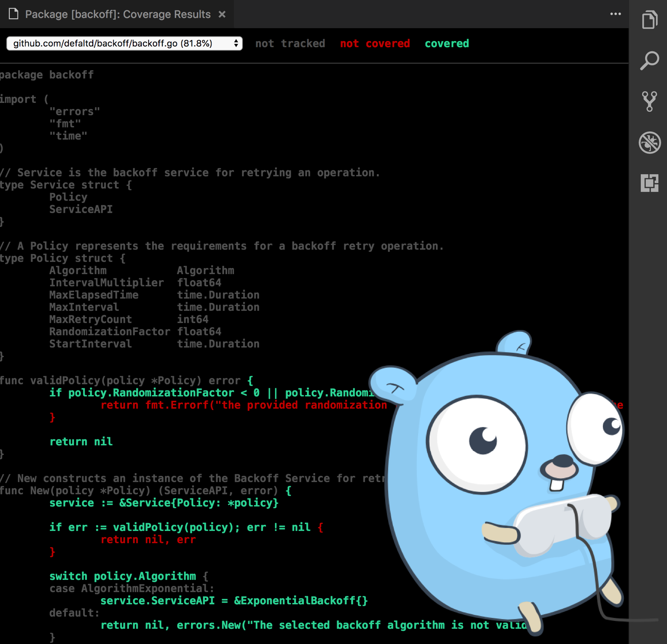Click 'service := &Service{Policy: *policy}' line

164,503
